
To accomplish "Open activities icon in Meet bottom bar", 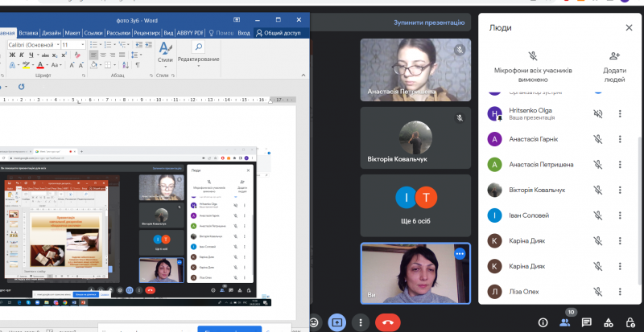I will (x=609, y=322).
